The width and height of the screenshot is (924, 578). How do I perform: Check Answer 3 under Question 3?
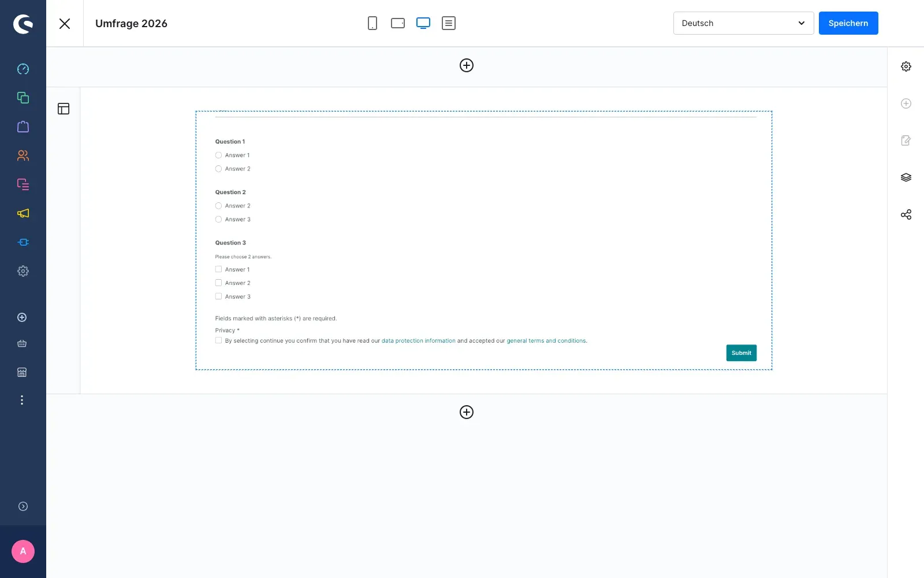coord(218,297)
